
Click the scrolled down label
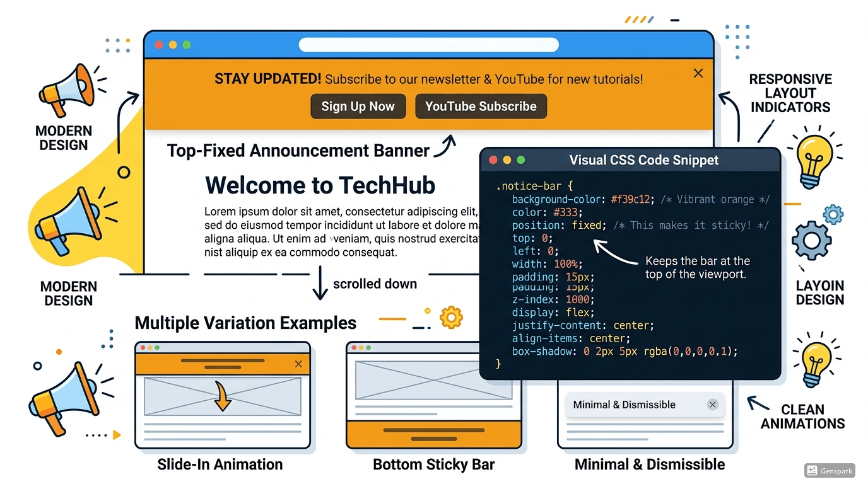coord(375,284)
